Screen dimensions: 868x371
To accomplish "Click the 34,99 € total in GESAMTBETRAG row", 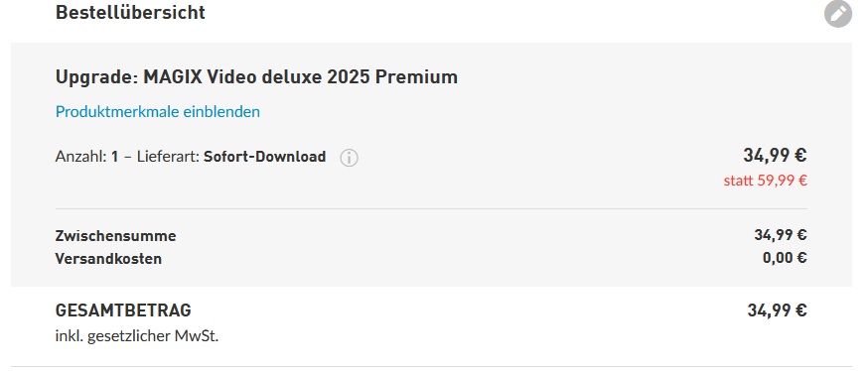I will point(778,310).
